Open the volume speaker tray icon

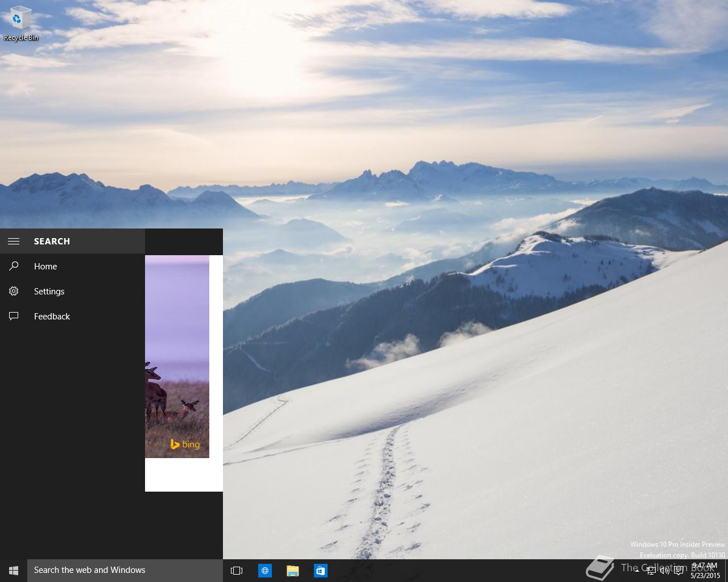pos(664,571)
